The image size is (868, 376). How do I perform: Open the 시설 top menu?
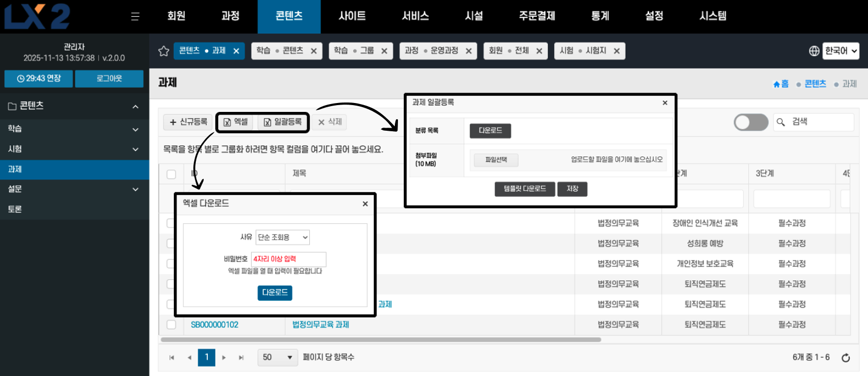[474, 16]
